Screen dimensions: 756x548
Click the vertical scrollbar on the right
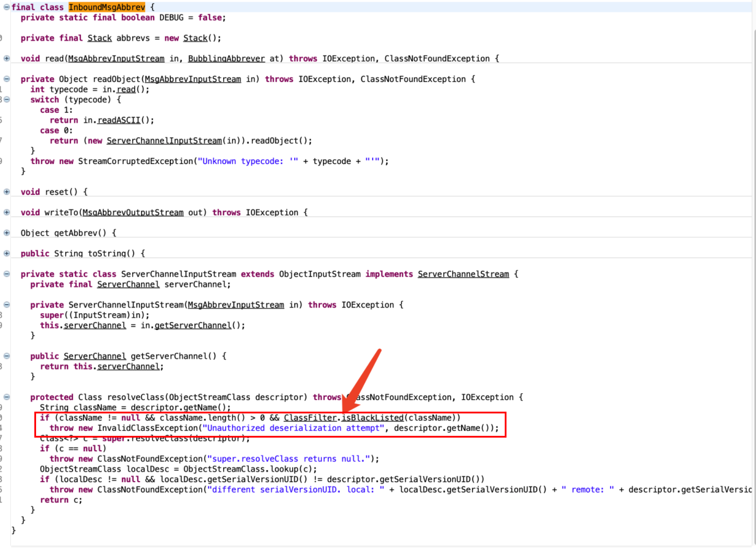click(x=753, y=264)
